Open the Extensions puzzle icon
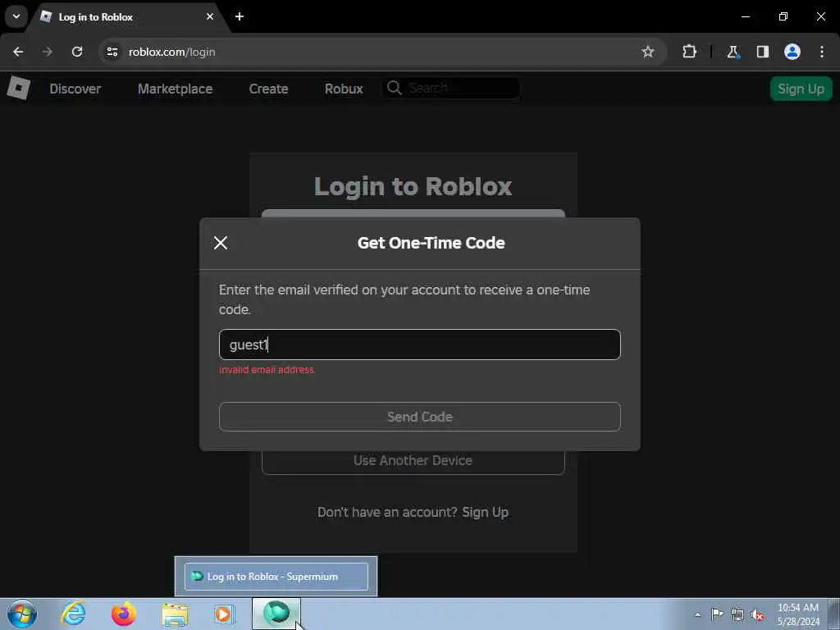 [689, 52]
